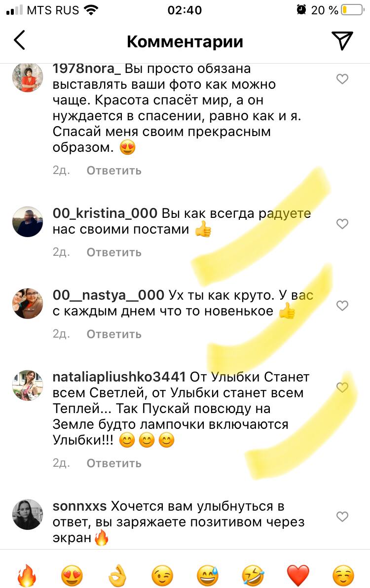Tap the back arrow in the header
This screenshot has height=588, width=370.
20,40
